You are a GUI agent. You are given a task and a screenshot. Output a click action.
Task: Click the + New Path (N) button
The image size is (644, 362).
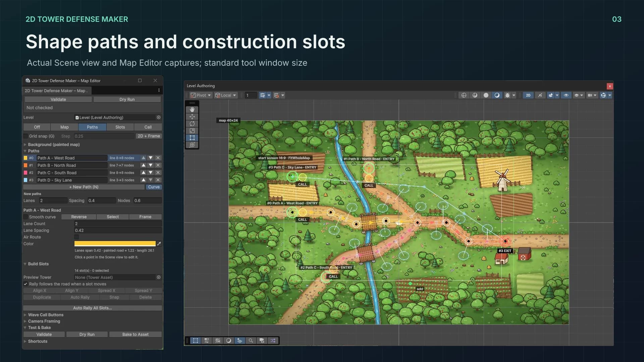(x=84, y=187)
